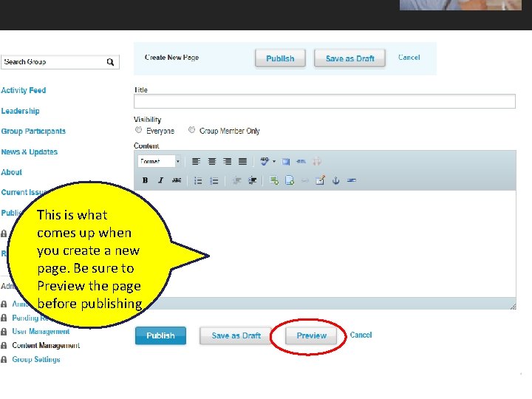Click the greyed-out insert link icon
Image resolution: width=532 pixels, height=399 pixels.
click(305, 180)
